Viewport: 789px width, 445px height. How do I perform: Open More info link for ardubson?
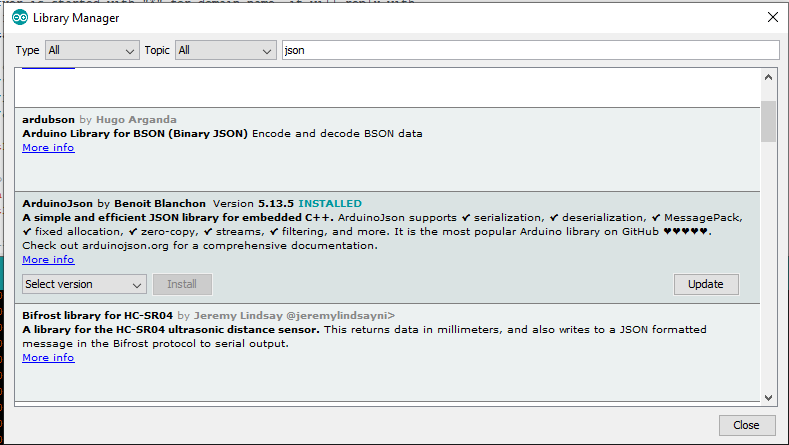48,147
